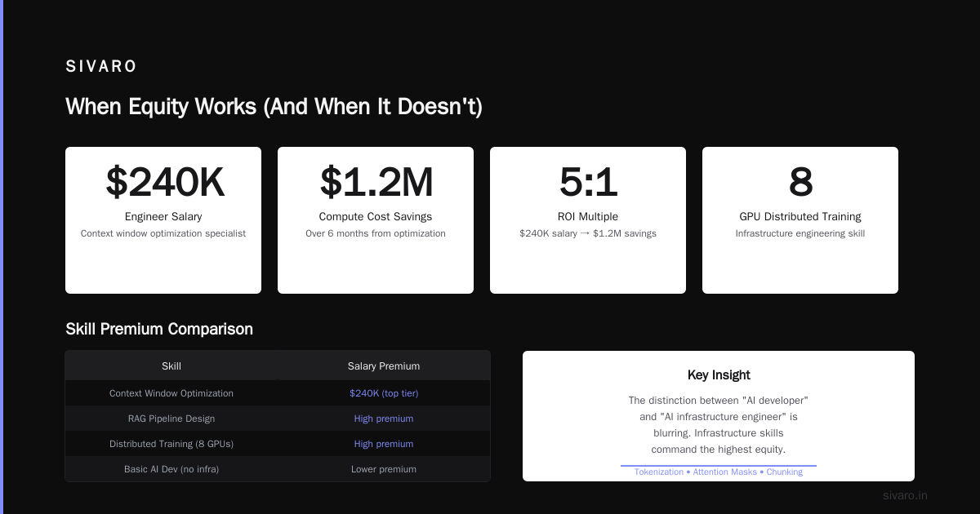Click the large number 8
Screen dimensions: 980x514
[800, 182]
